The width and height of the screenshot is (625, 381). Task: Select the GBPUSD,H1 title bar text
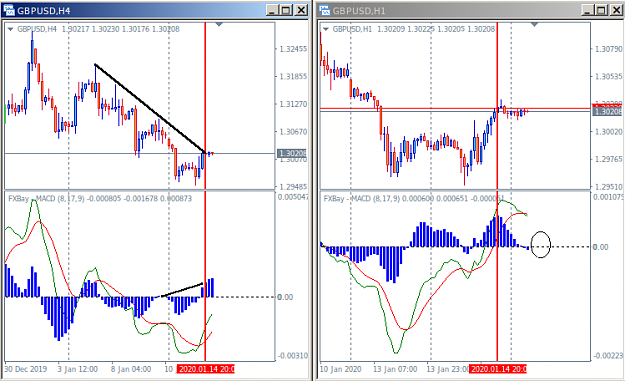(x=359, y=11)
